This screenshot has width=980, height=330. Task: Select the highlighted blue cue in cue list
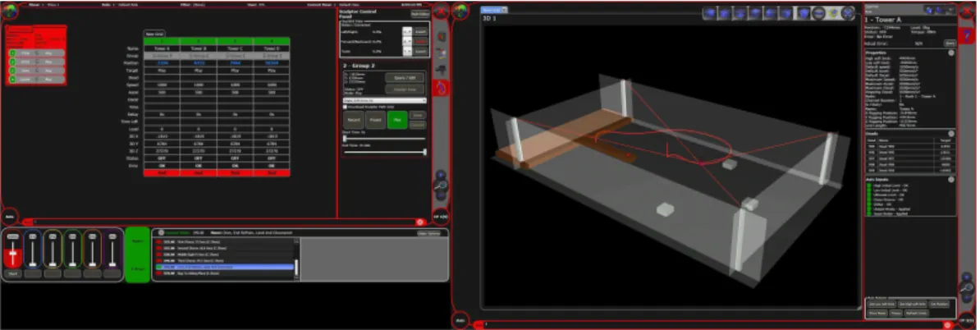[x=225, y=267]
